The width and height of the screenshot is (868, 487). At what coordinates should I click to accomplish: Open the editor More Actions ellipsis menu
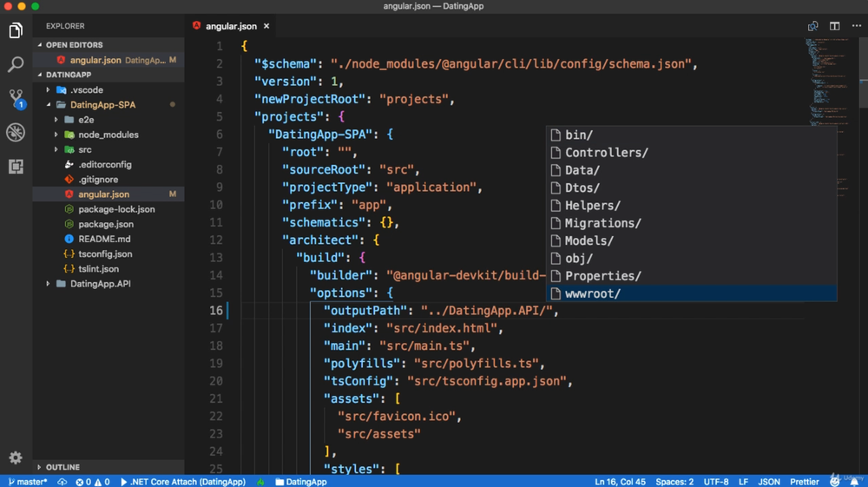click(x=857, y=26)
